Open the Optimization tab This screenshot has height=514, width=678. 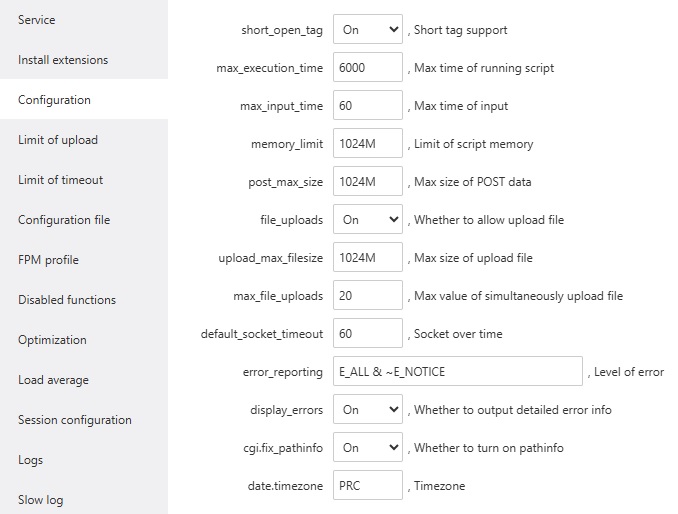pyautogui.click(x=52, y=340)
